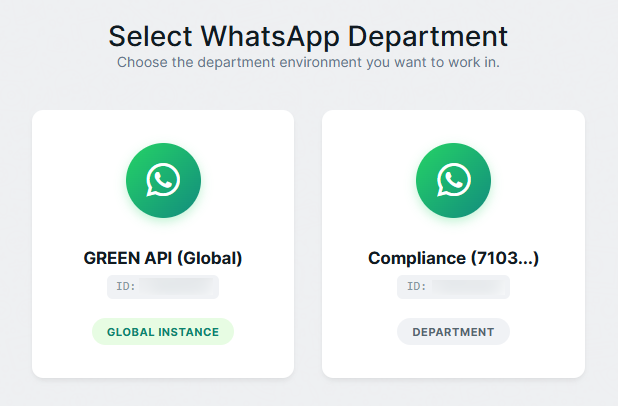Select the Compliance (7103...) title
Viewport: 618px width, 406px height.
453,258
